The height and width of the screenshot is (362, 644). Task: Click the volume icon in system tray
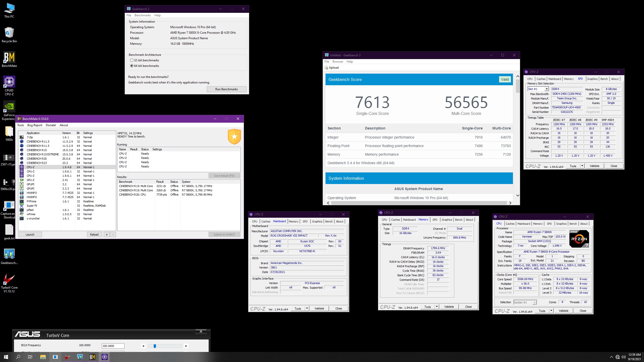624,357
